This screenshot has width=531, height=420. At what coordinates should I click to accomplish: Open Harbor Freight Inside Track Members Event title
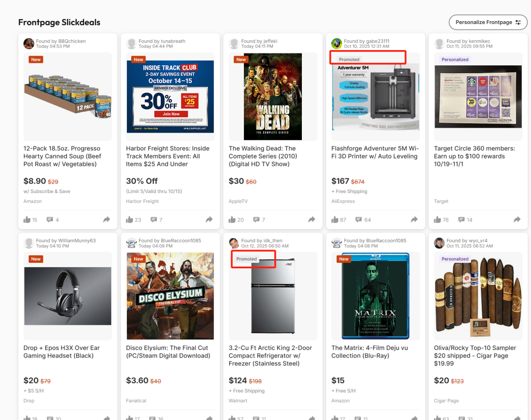[x=168, y=156]
